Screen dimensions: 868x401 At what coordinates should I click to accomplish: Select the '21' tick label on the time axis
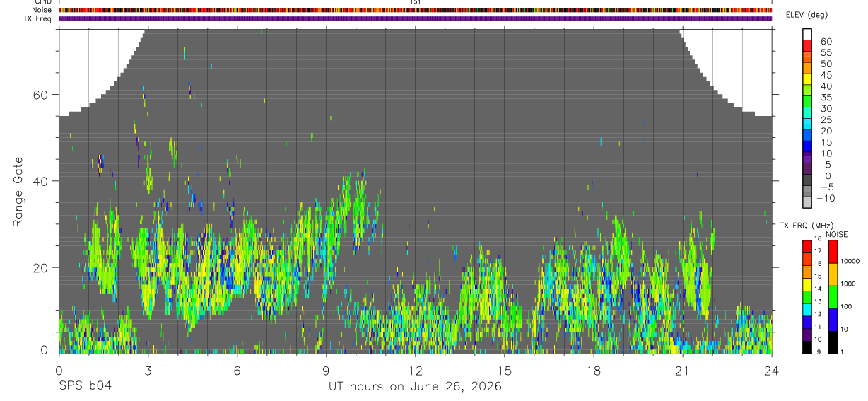pyautogui.click(x=682, y=371)
